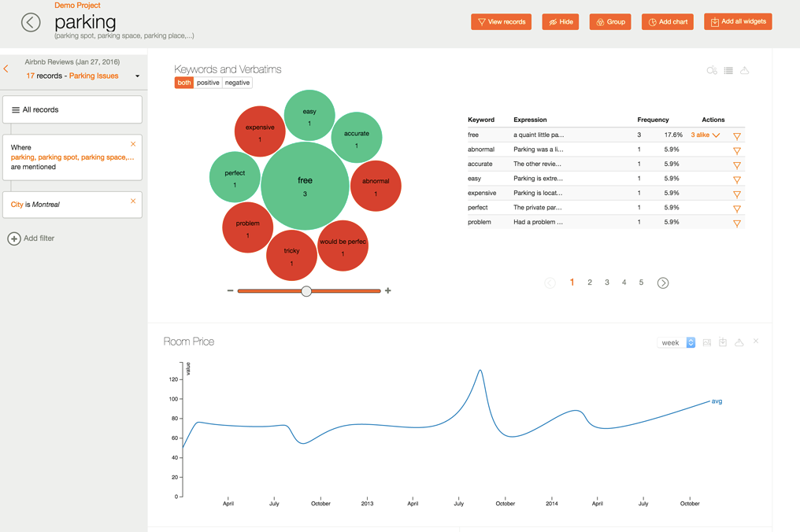
Task: Open the Parking Issues records dropdown arrow
Action: point(137,76)
